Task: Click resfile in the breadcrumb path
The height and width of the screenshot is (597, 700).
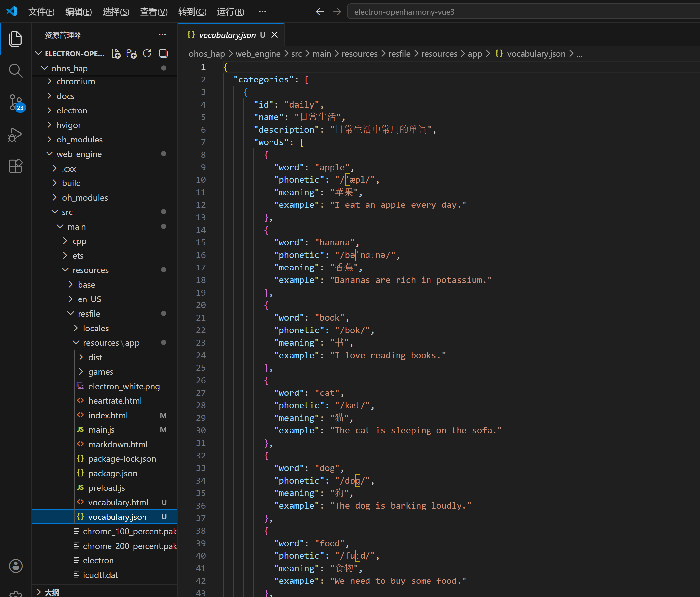Action: point(399,54)
